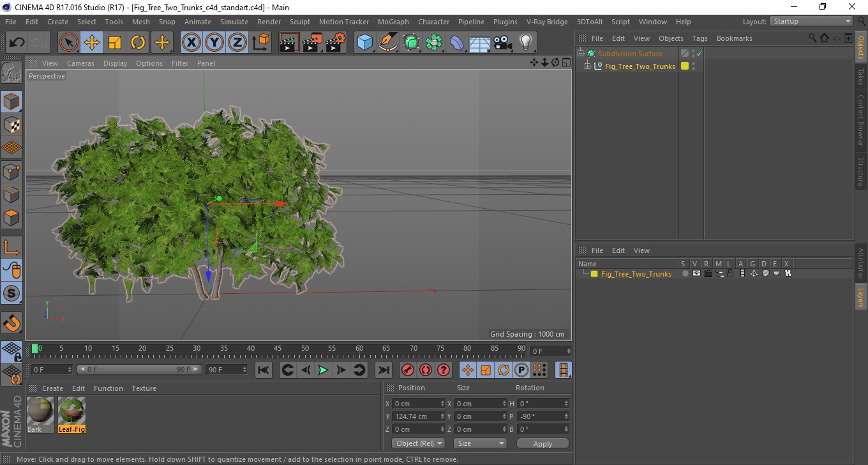The width and height of the screenshot is (868, 465).
Task: Step the end frame 90 F spinner
Action: 244,370
